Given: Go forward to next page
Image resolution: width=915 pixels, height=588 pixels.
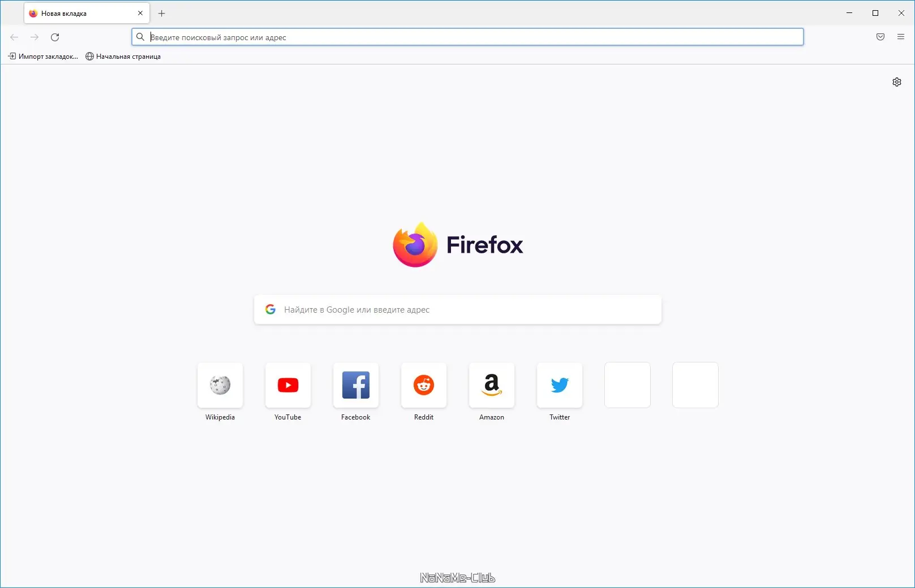Looking at the screenshot, I should (x=34, y=37).
